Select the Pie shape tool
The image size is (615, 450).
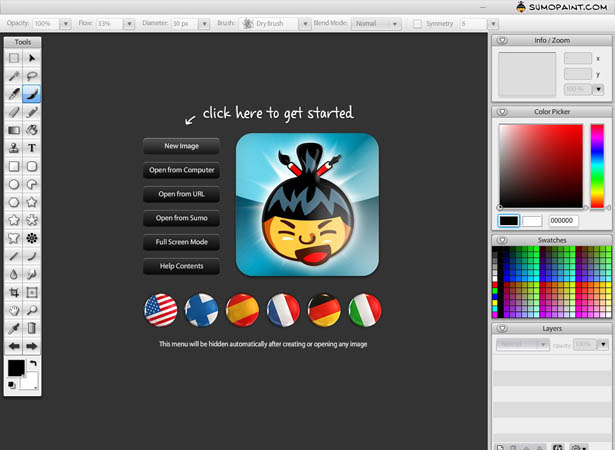pos(32,184)
